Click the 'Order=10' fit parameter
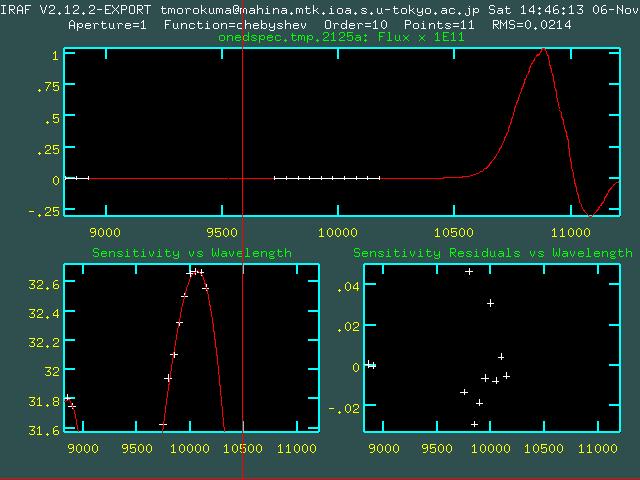The width and height of the screenshot is (640, 480). 356,25
